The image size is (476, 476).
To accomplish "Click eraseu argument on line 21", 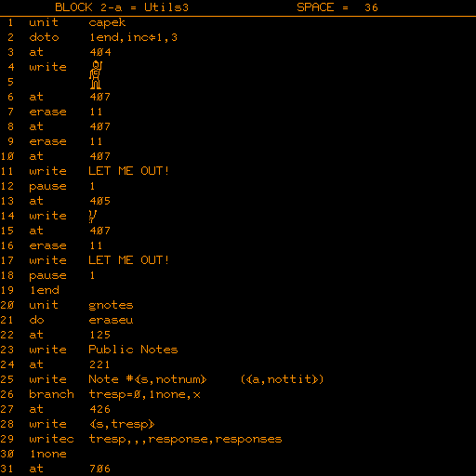I will click(111, 320).
